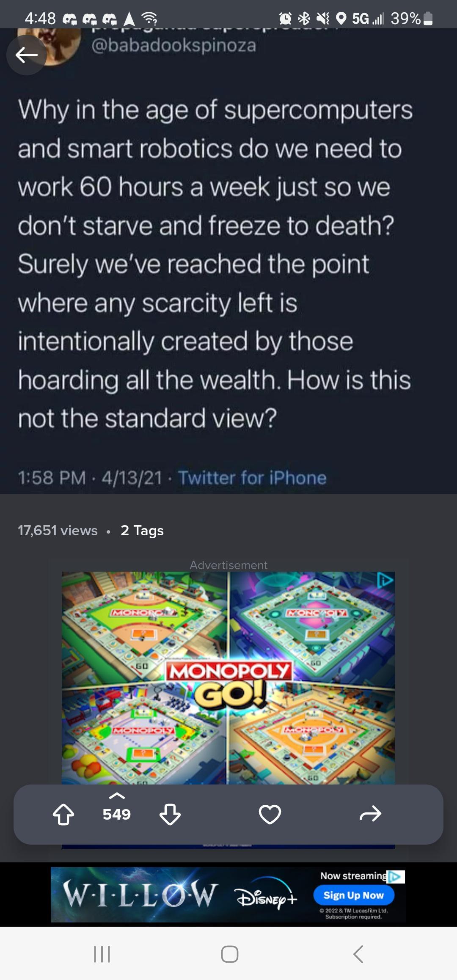457x980 pixels.
Task: Open the 2 Tags list
Action: point(142,530)
